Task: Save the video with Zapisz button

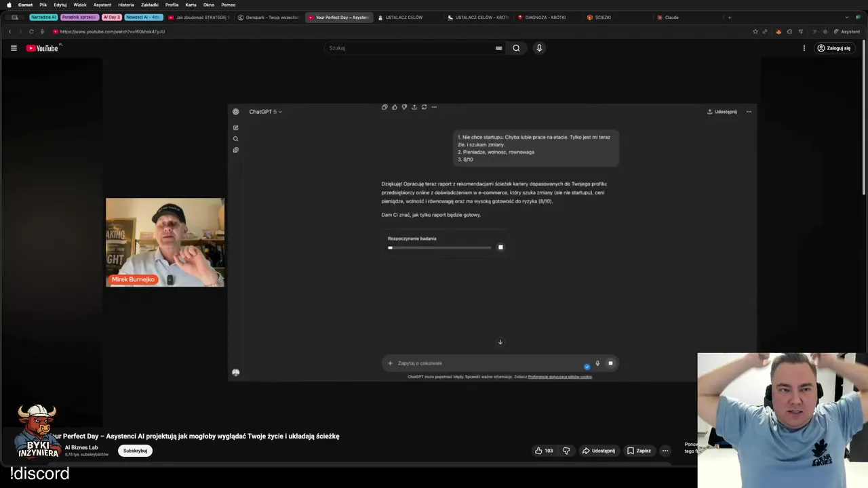Action: (639, 451)
